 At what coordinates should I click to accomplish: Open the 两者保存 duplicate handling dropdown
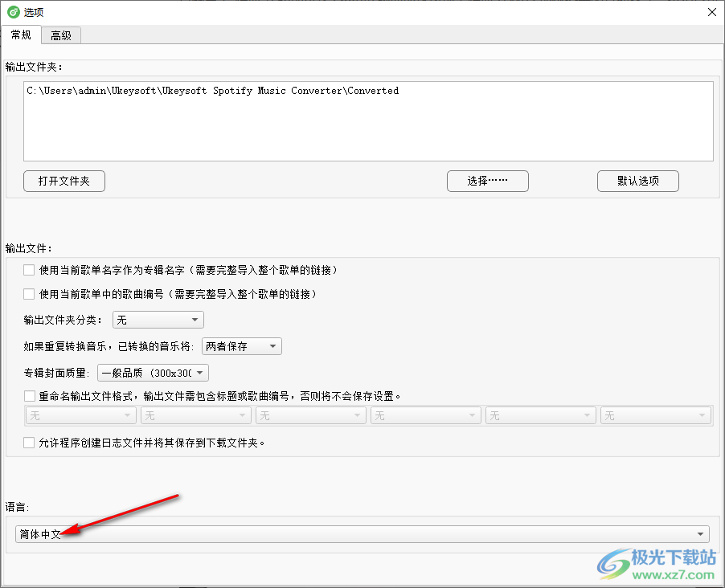[x=242, y=346]
